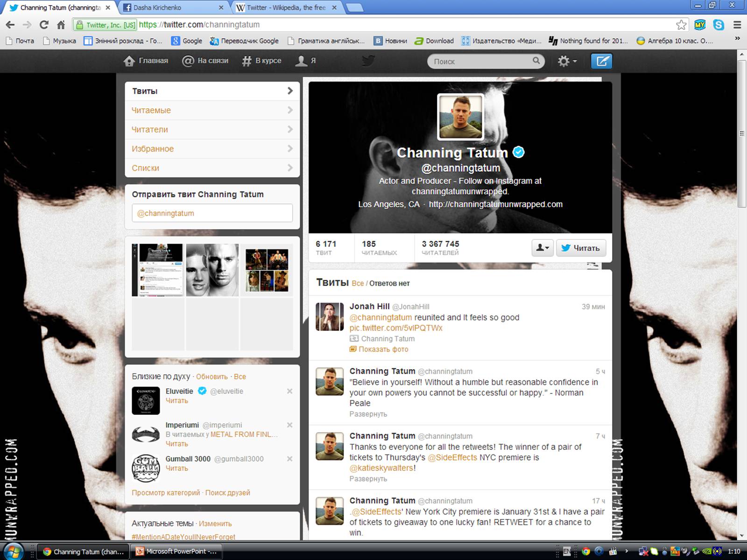Click the EN language indicator in tray

click(x=567, y=551)
